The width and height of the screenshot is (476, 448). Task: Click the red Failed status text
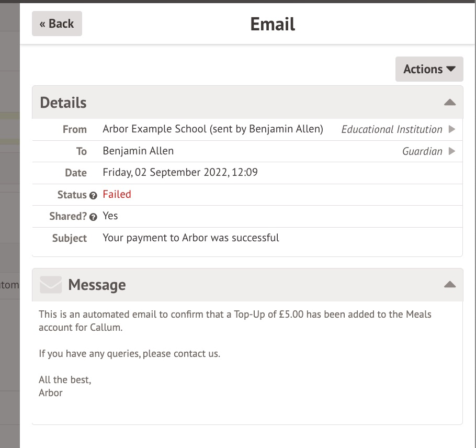tap(117, 194)
